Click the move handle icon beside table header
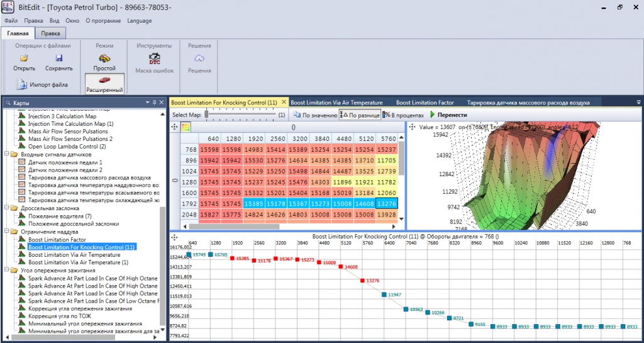The height and width of the screenshot is (343, 644). click(x=174, y=127)
